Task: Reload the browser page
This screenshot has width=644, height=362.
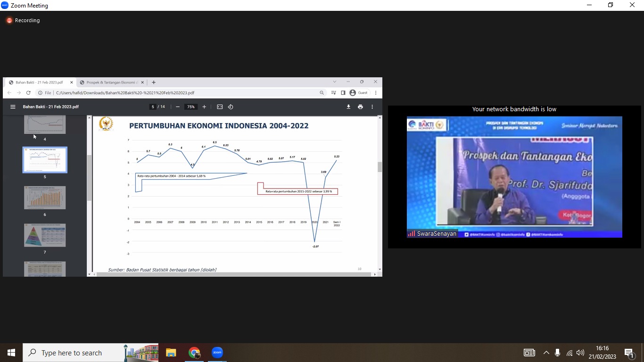Action: [28, 93]
